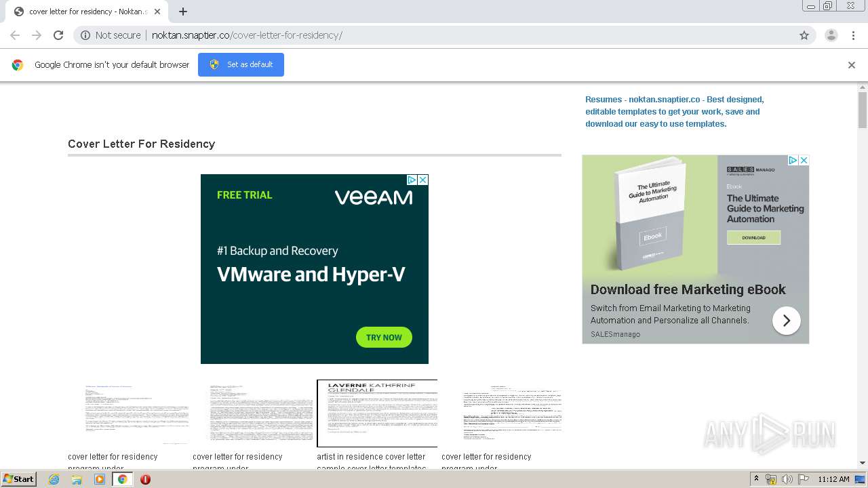Click the vertical scrollbar thumb
The width and height of the screenshot is (868, 488).
[863, 110]
